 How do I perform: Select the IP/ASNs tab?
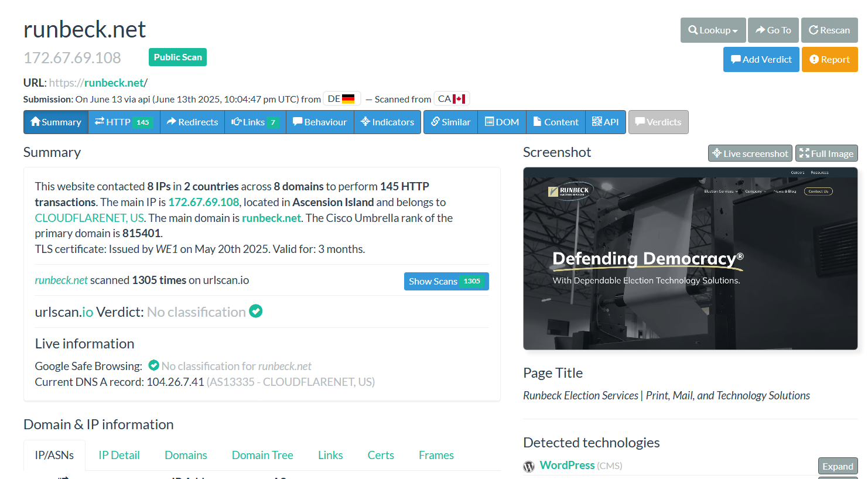tap(54, 455)
